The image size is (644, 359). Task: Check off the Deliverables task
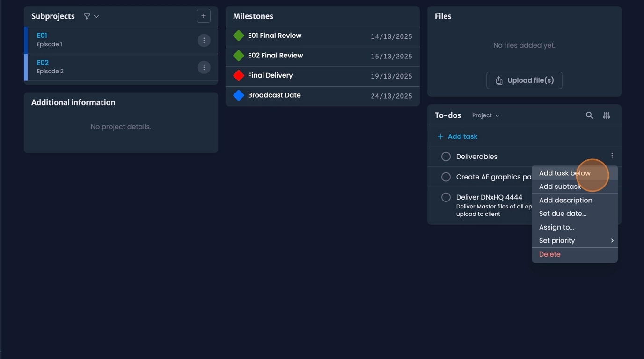coord(446,156)
